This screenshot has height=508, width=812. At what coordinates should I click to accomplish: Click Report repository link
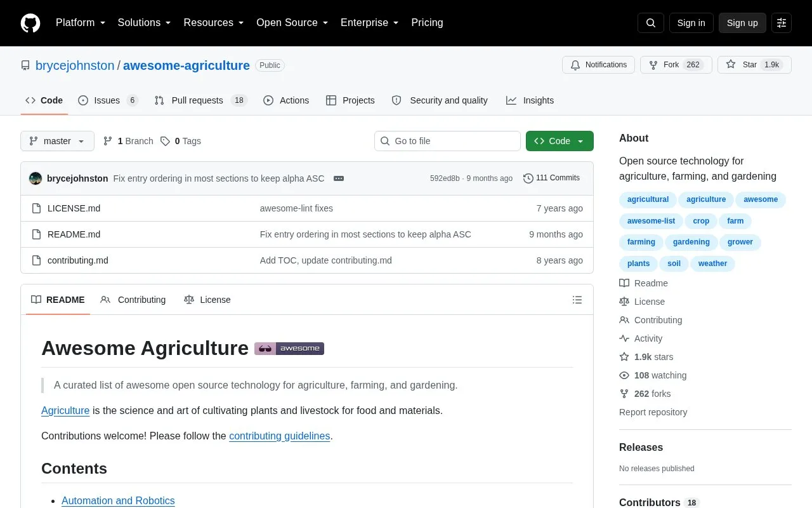pos(653,412)
